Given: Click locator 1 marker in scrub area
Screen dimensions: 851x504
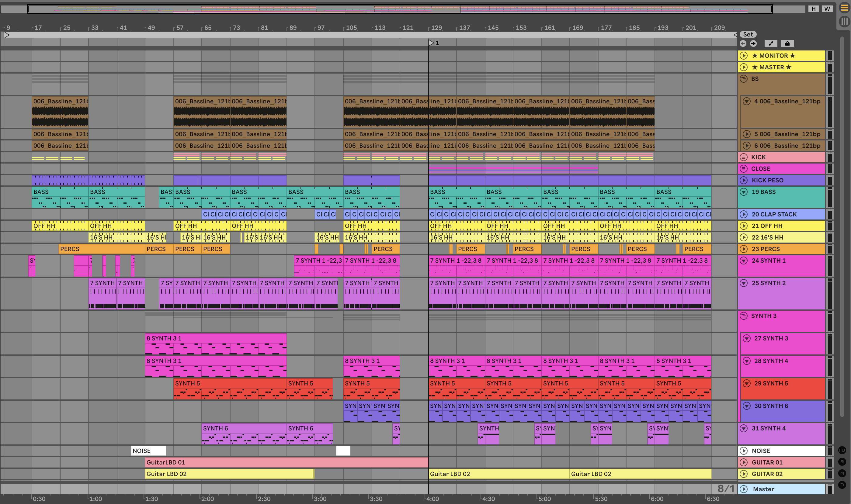Looking at the screenshot, I should (431, 43).
